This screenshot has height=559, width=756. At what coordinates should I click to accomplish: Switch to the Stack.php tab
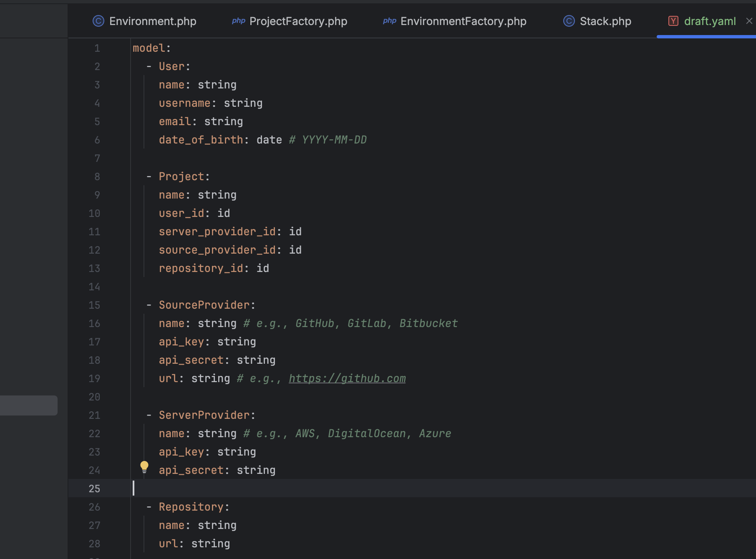[x=597, y=21]
